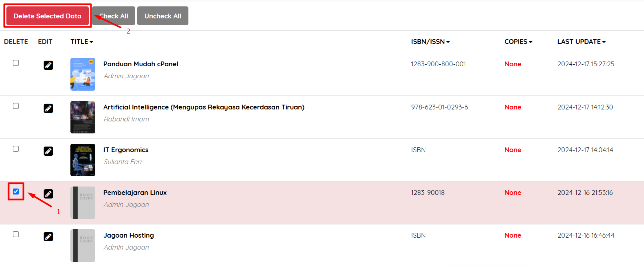644x266 pixels.
Task: Click edit pencil icon for Panduan Mudah cPanel
Action: tap(48, 65)
